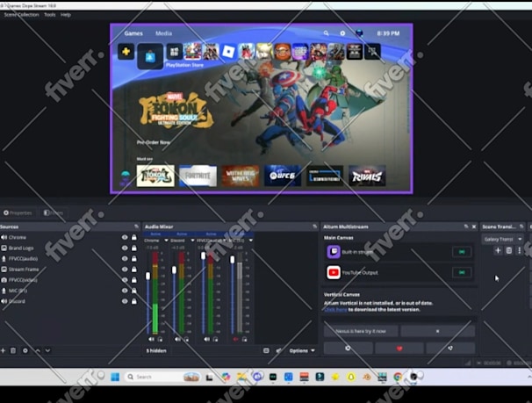Open Snapchat from the taskbar
The height and width of the screenshot is (403, 532).
pyautogui.click(x=351, y=377)
